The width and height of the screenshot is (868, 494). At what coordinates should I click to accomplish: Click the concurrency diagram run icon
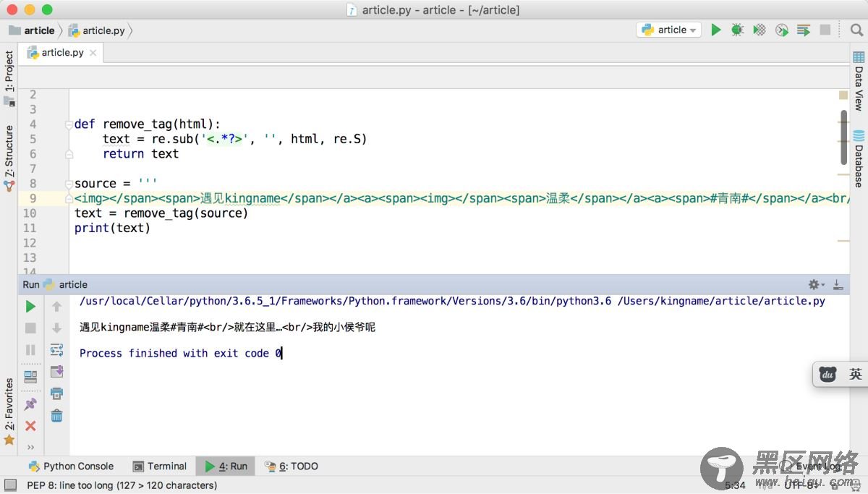[803, 30]
